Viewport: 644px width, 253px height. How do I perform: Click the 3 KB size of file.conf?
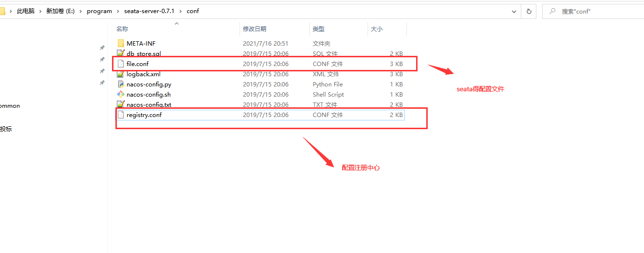pos(396,64)
